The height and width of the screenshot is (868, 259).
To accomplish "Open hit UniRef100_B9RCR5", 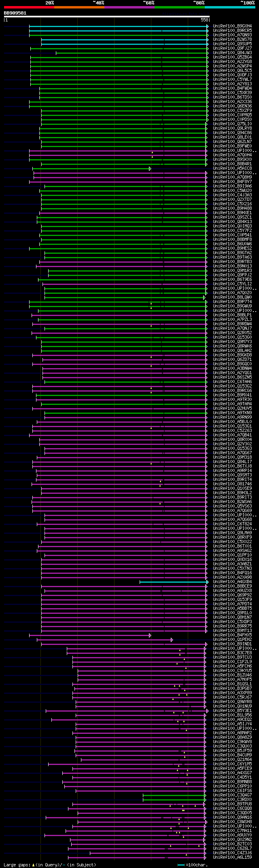I will pyautogui.click(x=232, y=31).
